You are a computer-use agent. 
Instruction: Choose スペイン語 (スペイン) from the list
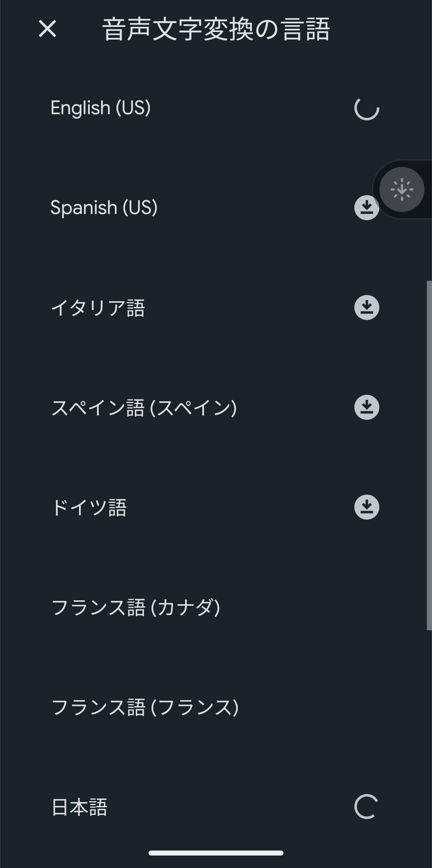145,407
